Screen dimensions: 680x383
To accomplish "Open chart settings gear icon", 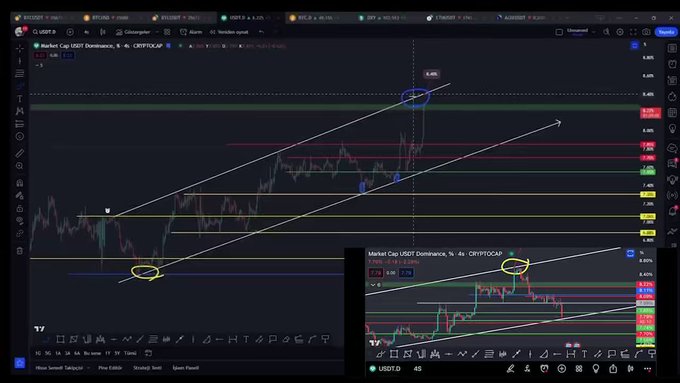I will [x=620, y=32].
